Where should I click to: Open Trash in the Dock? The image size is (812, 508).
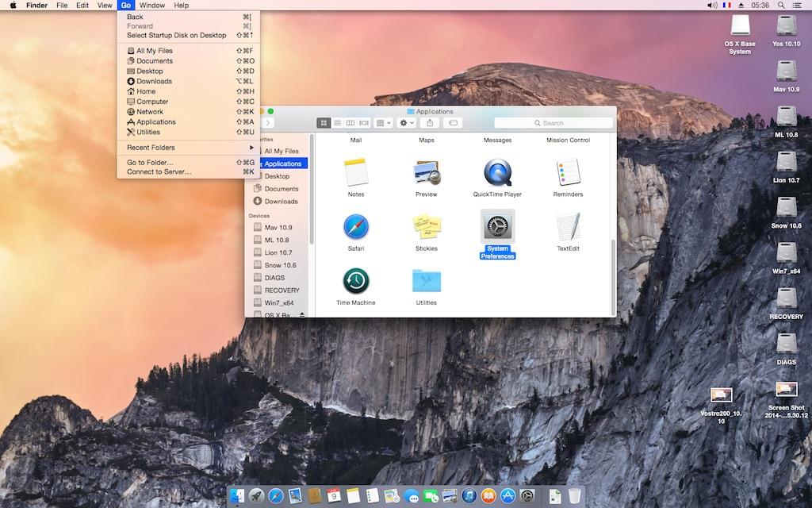tap(574, 496)
